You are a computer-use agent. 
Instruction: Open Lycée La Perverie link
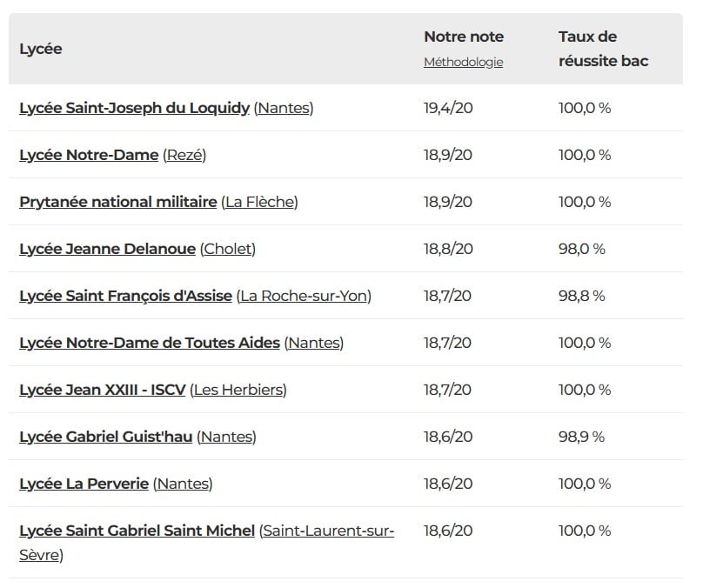(x=84, y=484)
